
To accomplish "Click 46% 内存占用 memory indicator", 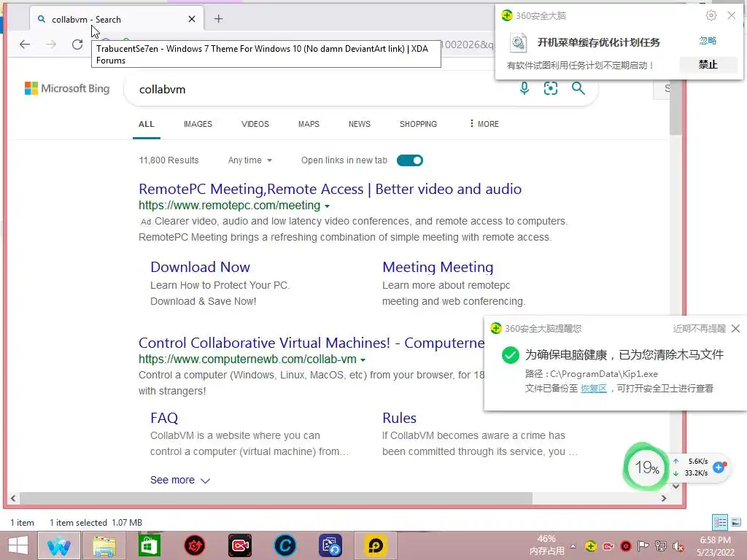I will (x=546, y=545).
